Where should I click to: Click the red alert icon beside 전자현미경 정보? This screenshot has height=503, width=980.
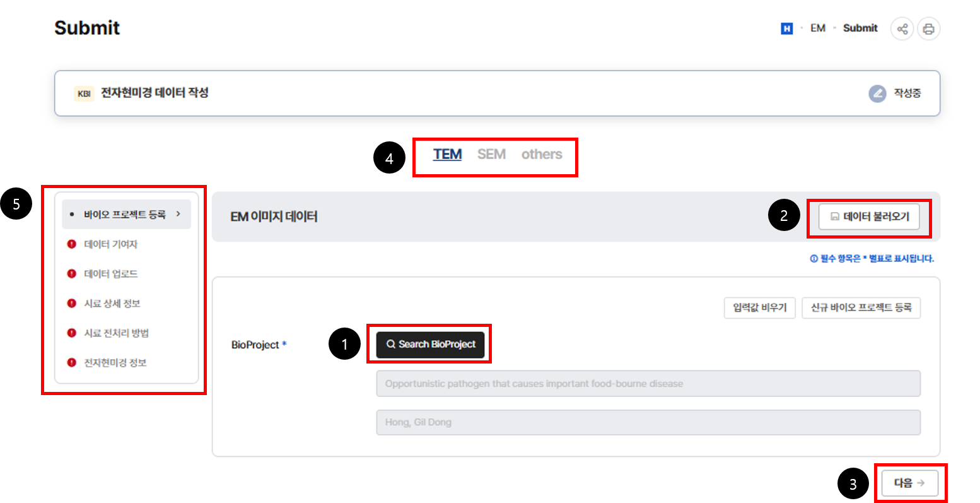pyautogui.click(x=71, y=363)
